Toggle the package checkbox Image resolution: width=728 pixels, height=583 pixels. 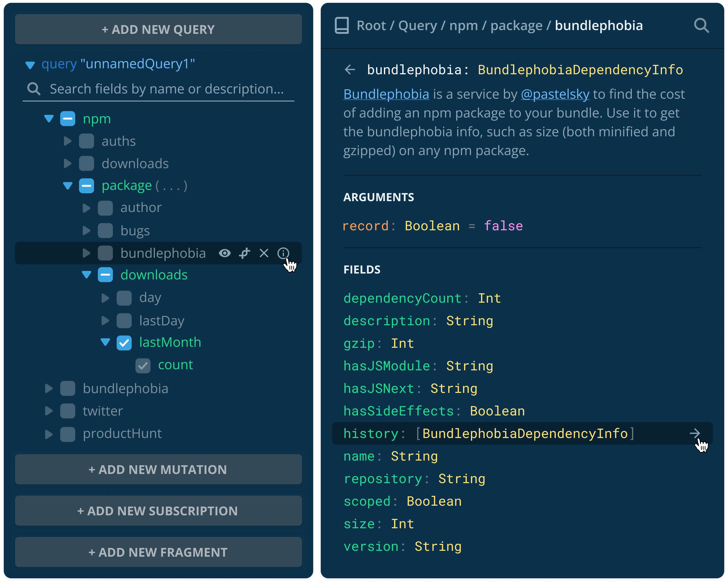point(87,186)
